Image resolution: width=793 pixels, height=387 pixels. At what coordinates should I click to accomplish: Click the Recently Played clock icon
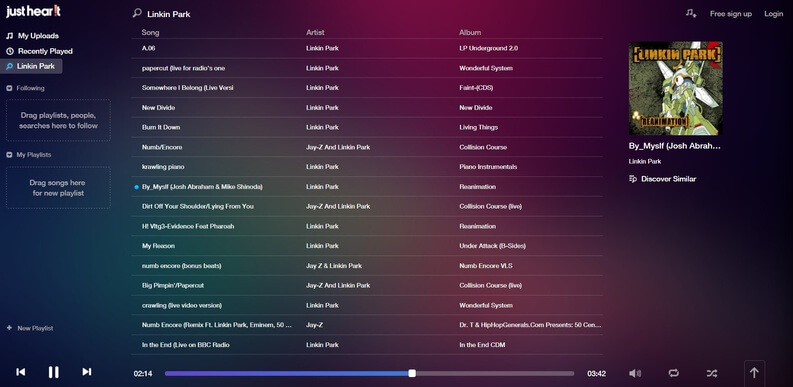10,51
